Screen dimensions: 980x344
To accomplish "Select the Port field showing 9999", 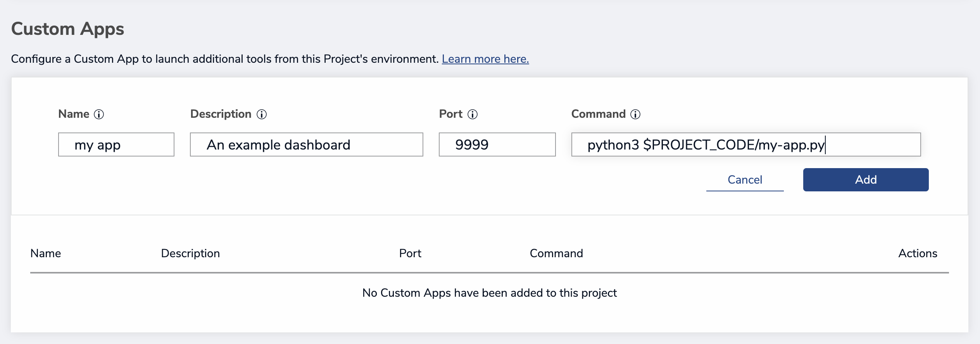I will [497, 144].
